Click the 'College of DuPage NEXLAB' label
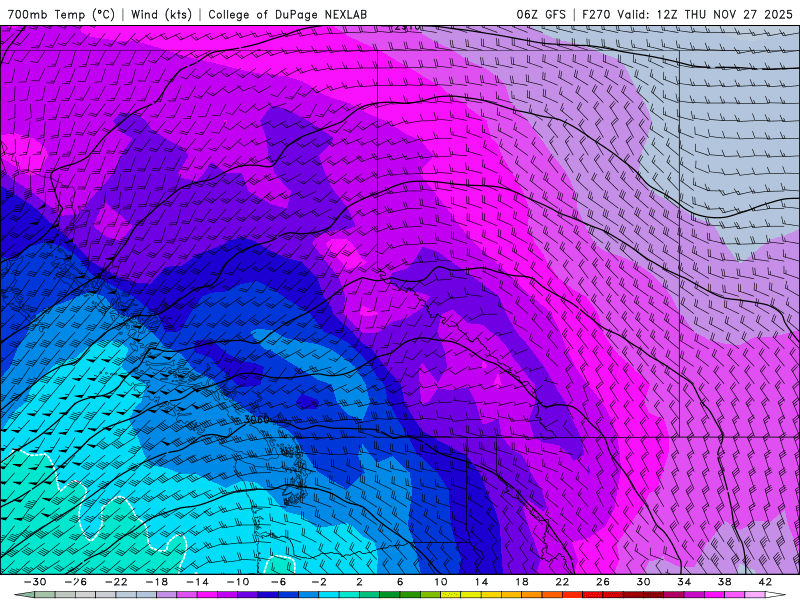Screen dimensions: 800x600 (287, 15)
